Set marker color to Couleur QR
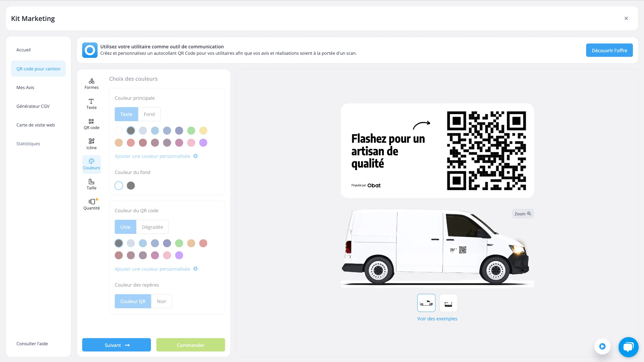This screenshot has height=362, width=644. point(133,301)
